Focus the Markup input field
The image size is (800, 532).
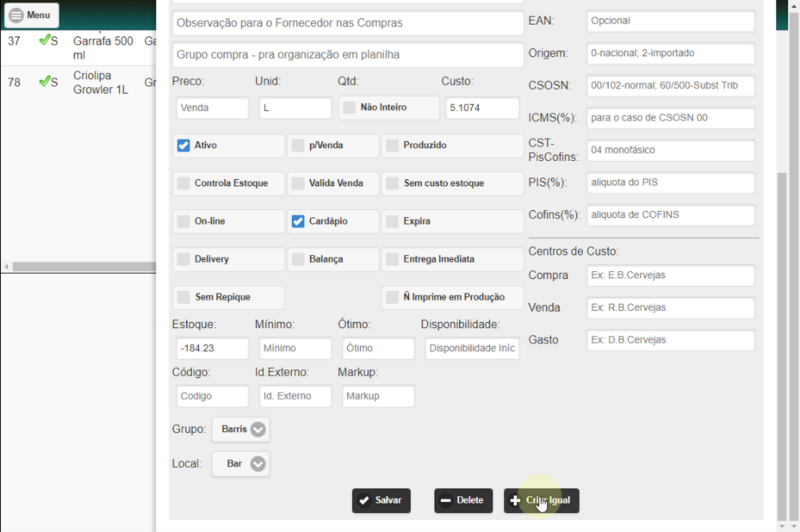378,396
